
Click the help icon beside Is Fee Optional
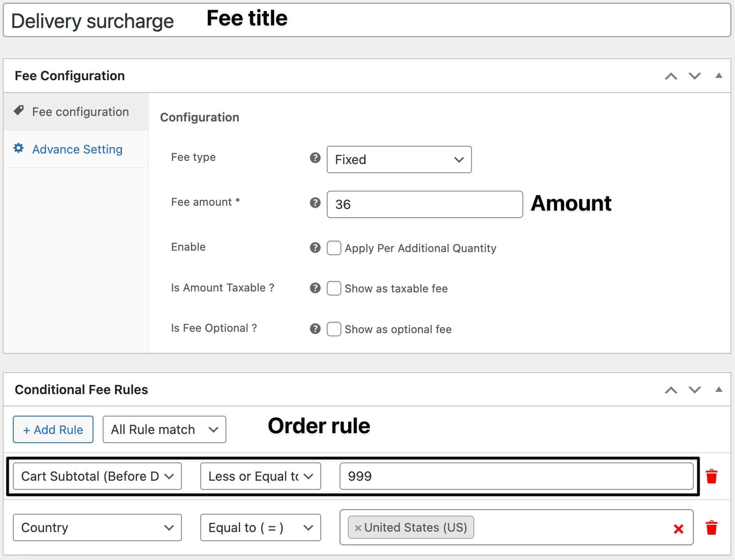pos(315,329)
